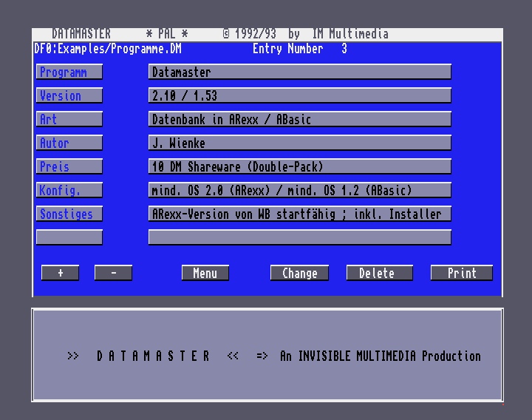This screenshot has width=532, height=420.
Task: Click the empty eighth field label
Action: pyautogui.click(x=69, y=237)
